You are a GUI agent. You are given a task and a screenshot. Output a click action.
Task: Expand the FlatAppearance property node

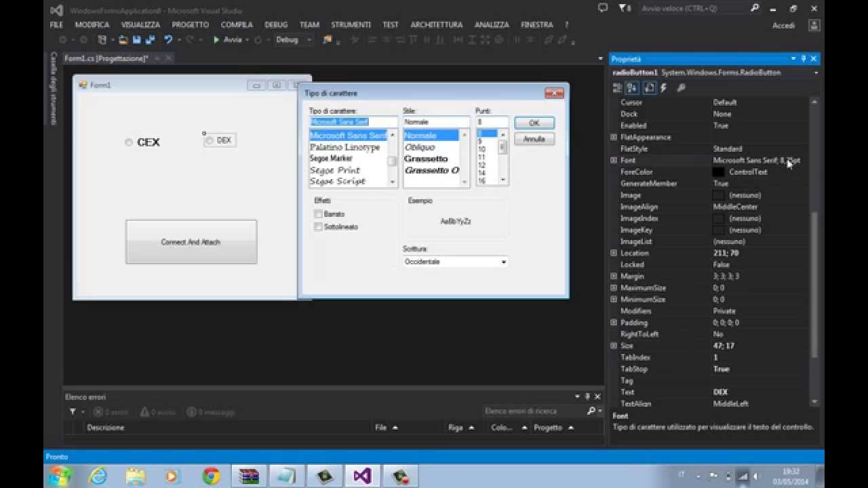click(x=614, y=138)
